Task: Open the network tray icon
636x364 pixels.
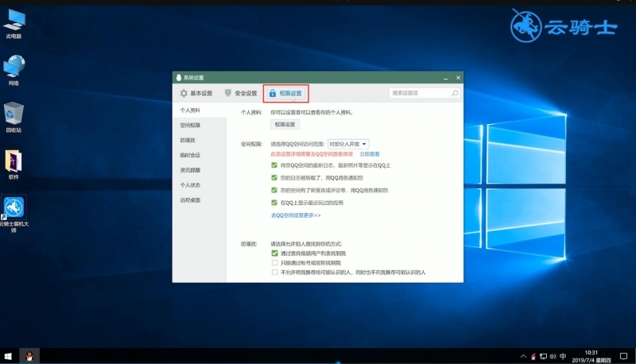Action: (543, 357)
